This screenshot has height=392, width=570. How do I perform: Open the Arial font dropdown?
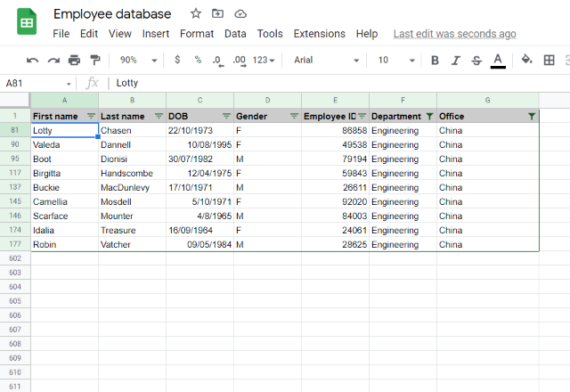pyautogui.click(x=326, y=60)
